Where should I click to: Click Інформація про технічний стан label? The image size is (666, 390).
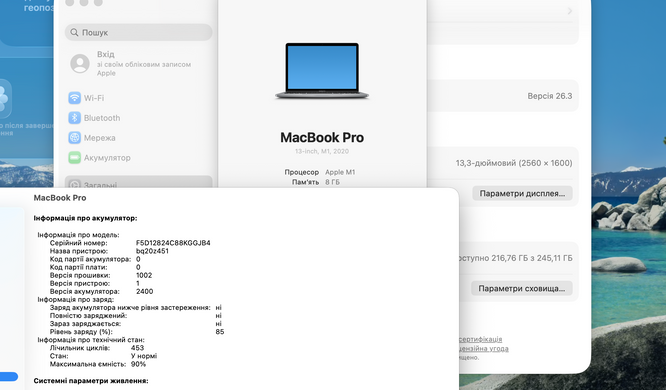(x=91, y=340)
